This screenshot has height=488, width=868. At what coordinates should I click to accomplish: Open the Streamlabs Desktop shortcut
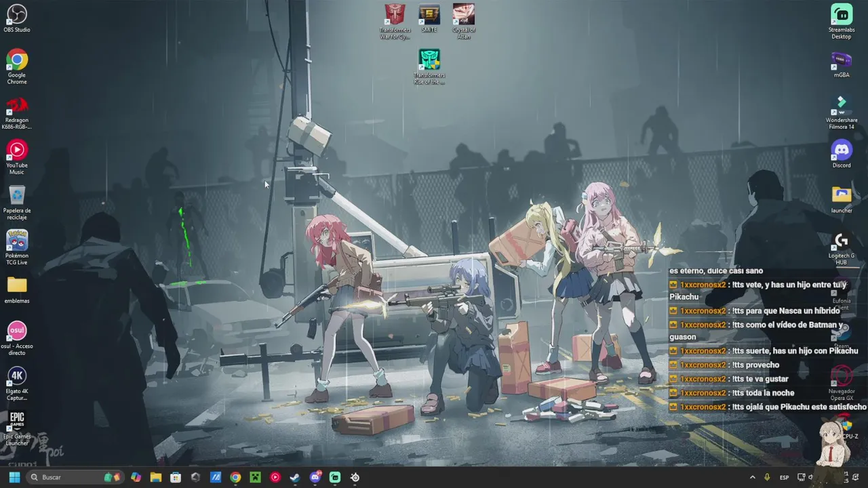pyautogui.click(x=842, y=22)
